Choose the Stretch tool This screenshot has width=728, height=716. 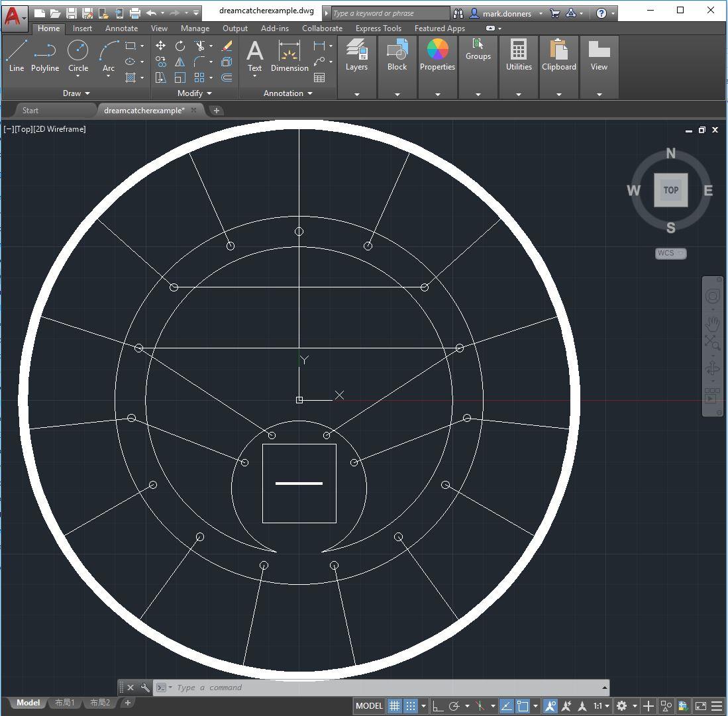tap(161, 77)
